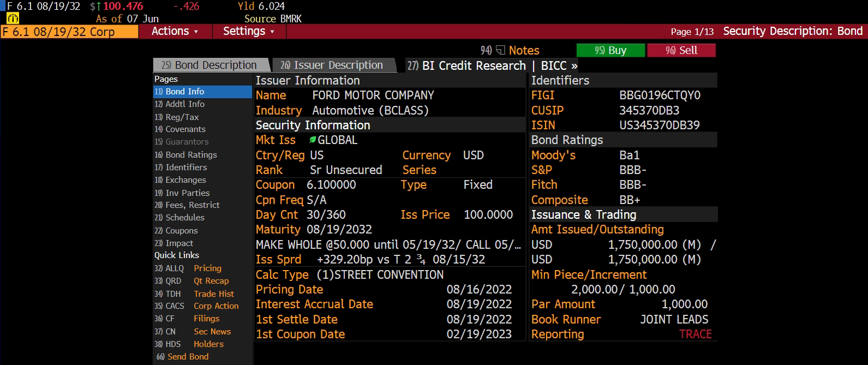The image size is (868, 365).
Task: Click the price 100.476 in the header
Action: coord(123,7)
